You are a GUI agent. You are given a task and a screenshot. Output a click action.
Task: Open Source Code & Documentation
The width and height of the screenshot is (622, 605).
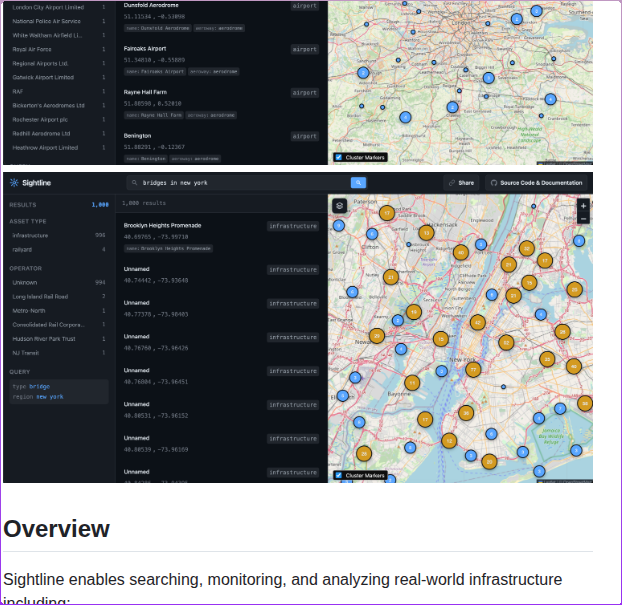click(536, 183)
